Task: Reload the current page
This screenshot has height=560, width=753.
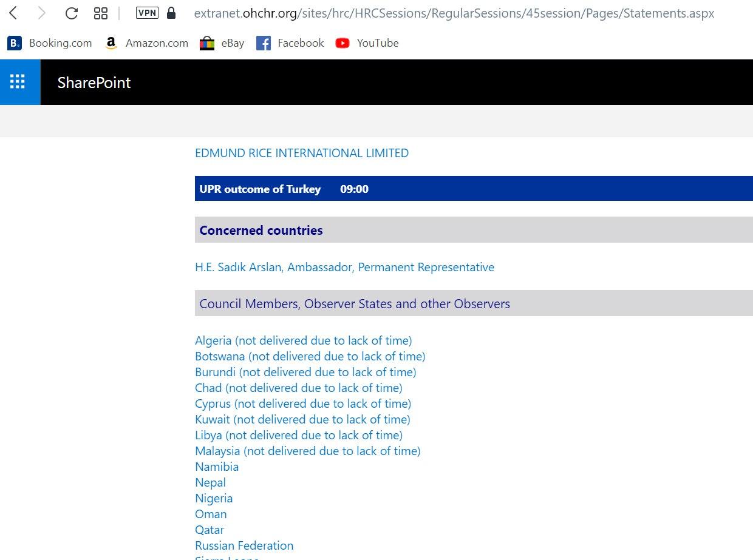Action: tap(72, 13)
